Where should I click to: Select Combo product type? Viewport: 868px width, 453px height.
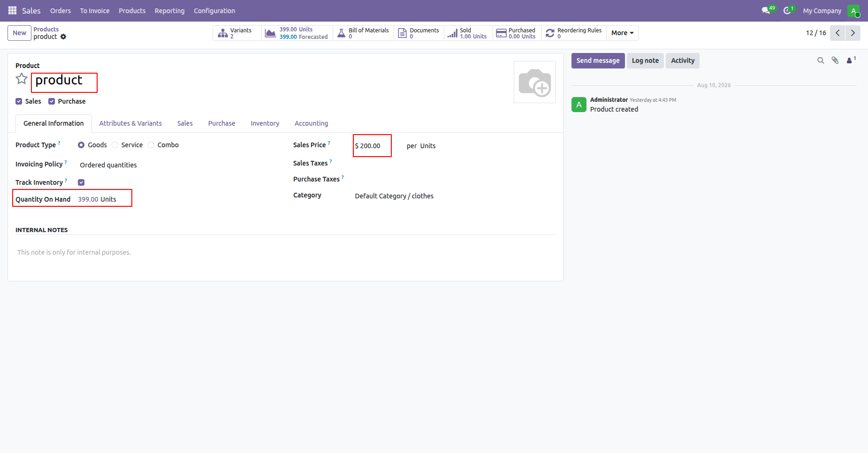click(x=151, y=145)
